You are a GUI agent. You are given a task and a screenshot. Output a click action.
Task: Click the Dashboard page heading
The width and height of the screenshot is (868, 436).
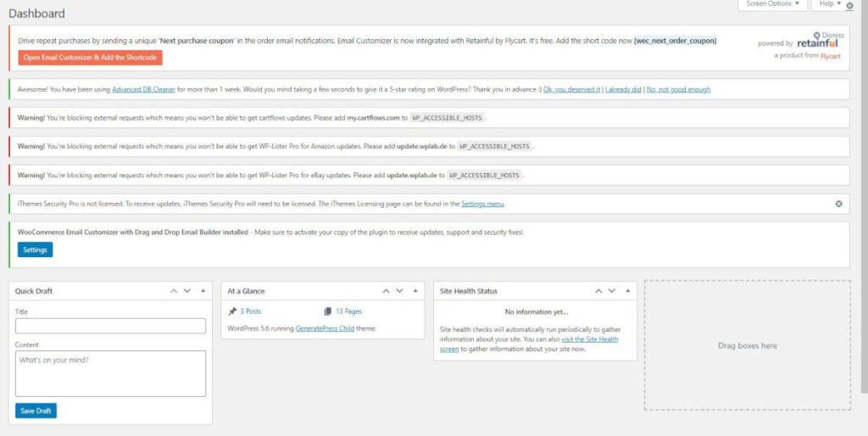[x=36, y=14]
